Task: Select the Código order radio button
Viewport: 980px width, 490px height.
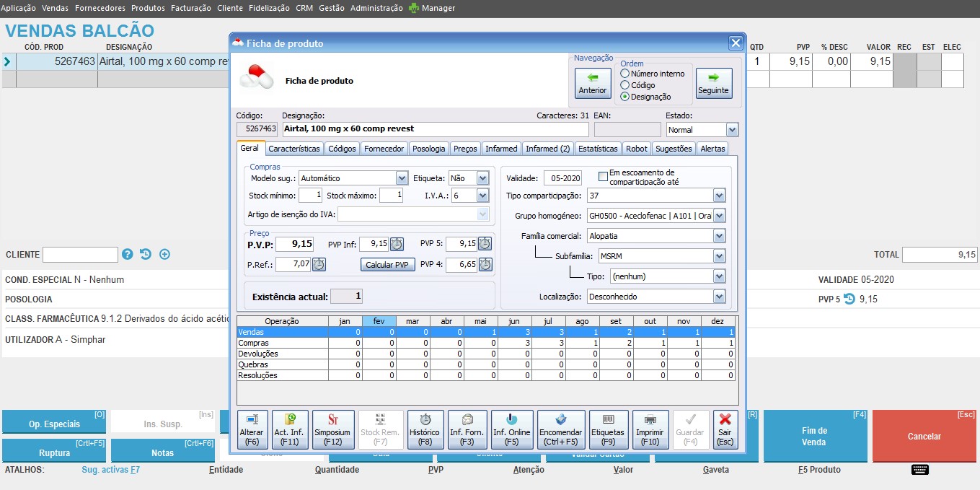Action: coord(624,85)
